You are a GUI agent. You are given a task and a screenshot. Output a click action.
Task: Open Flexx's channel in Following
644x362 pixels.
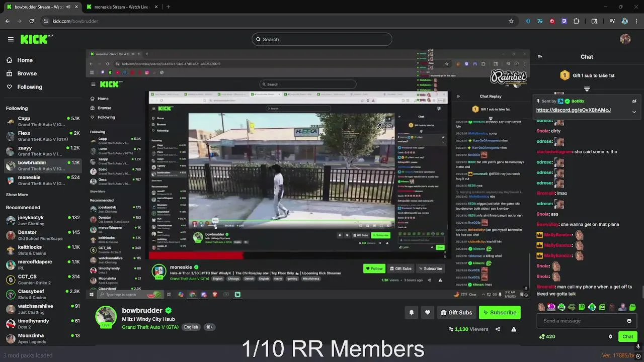coord(42,136)
